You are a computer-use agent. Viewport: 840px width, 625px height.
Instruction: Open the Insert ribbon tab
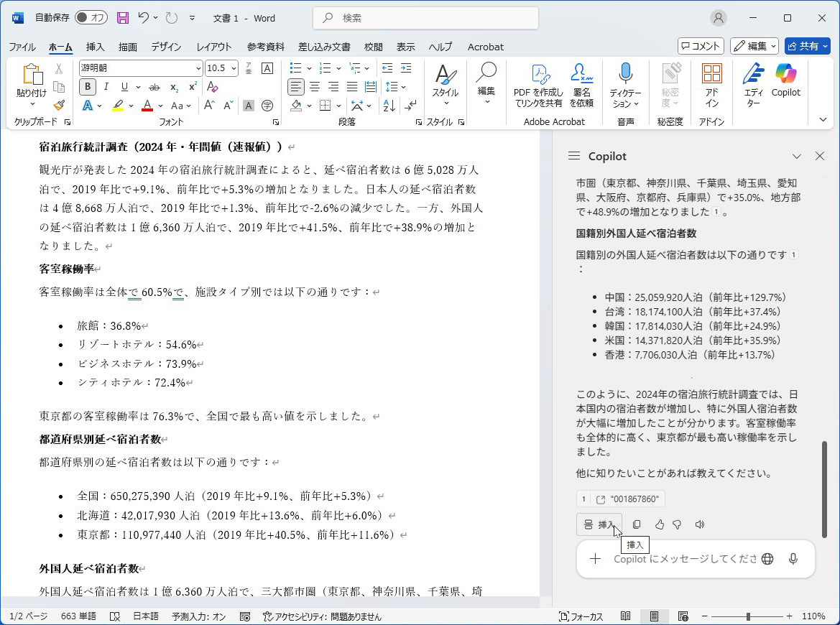click(x=95, y=47)
